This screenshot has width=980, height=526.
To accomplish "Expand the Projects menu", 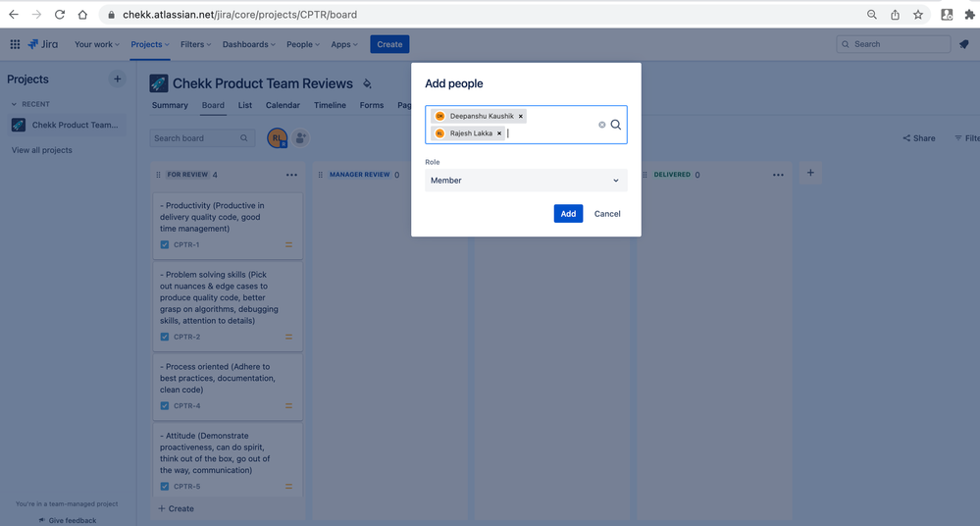I will [x=150, y=44].
